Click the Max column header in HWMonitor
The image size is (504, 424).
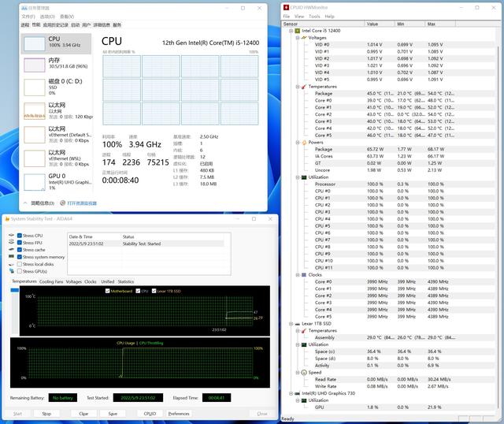point(440,24)
